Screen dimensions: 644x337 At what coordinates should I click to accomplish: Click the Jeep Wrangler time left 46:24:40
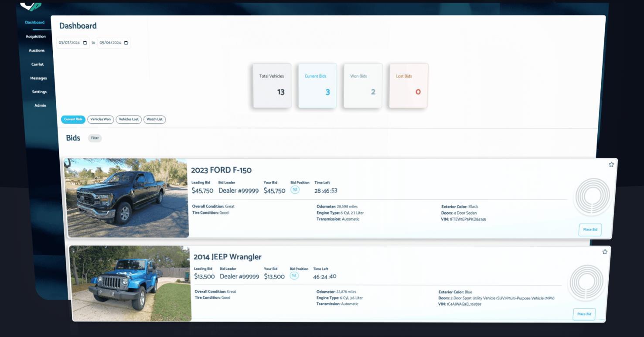point(325,276)
